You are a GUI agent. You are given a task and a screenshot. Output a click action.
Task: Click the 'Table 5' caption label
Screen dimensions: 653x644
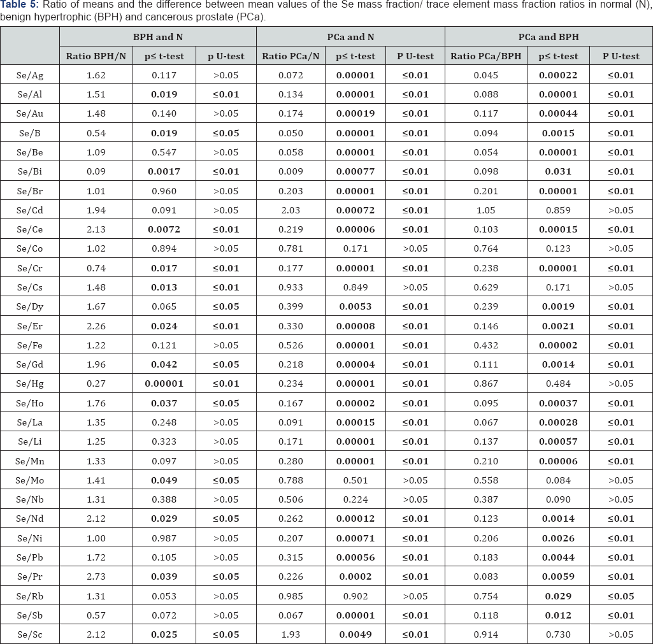click(x=18, y=6)
